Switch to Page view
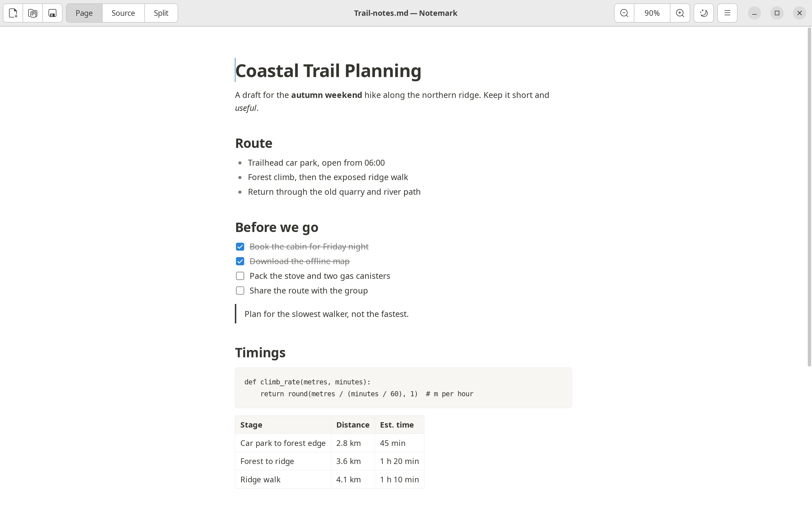This screenshot has height=508, width=812. coord(84,13)
